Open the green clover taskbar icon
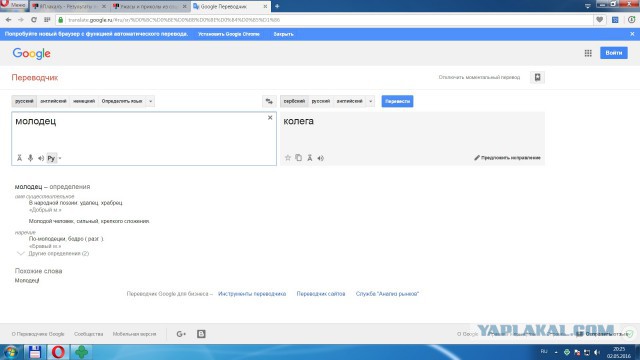This screenshot has width=640, height=360. click(81, 352)
